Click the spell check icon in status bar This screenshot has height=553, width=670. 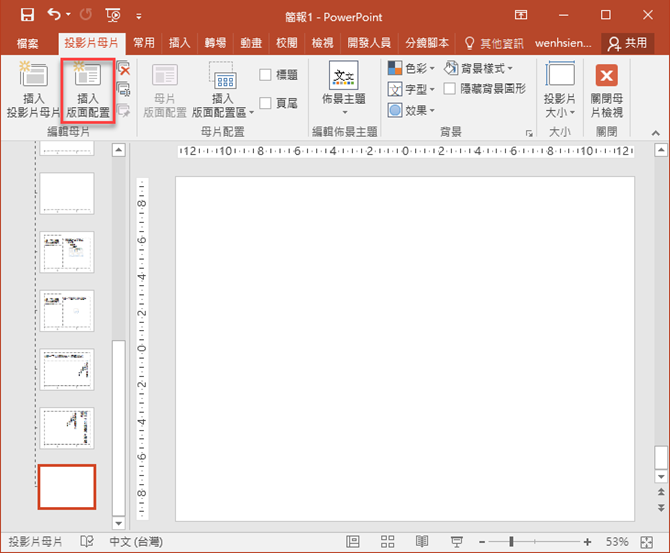pyautogui.click(x=87, y=542)
